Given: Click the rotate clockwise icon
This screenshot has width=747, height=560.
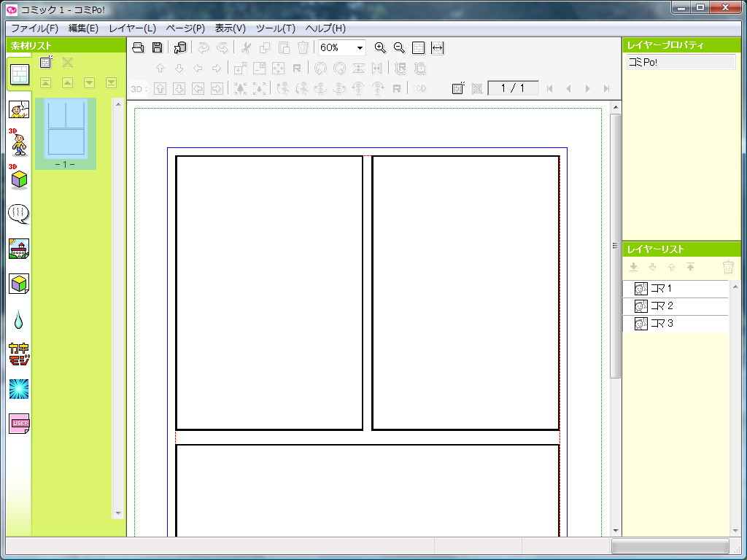Looking at the screenshot, I should point(339,69).
